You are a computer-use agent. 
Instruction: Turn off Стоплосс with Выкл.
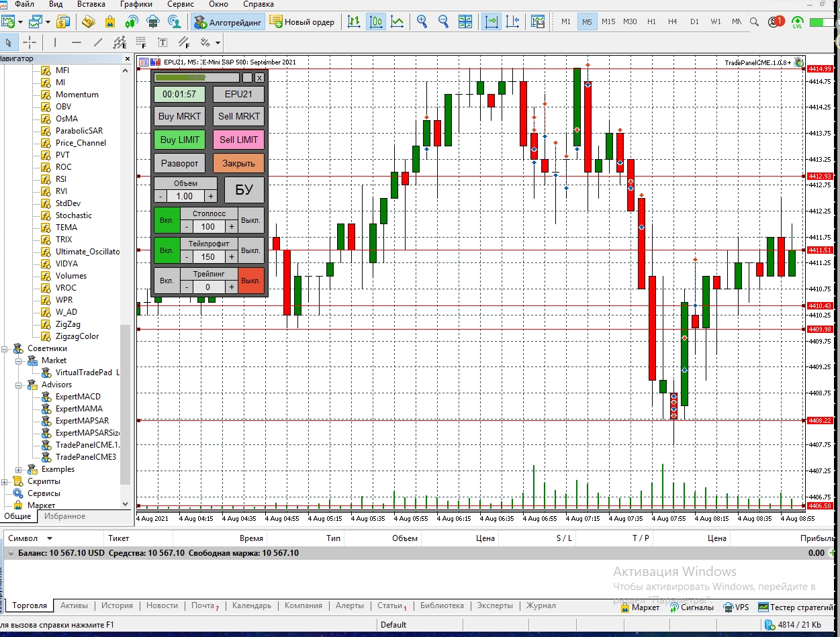click(251, 221)
